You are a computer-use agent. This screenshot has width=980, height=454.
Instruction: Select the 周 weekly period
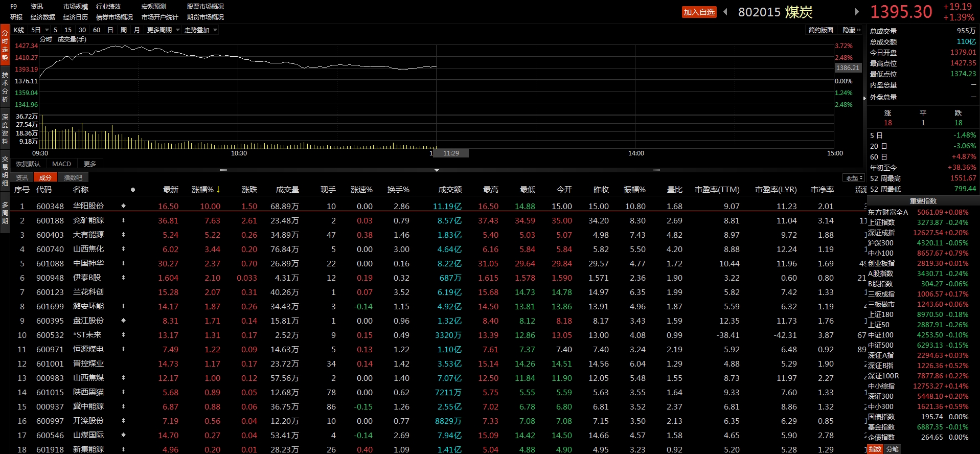coord(123,30)
